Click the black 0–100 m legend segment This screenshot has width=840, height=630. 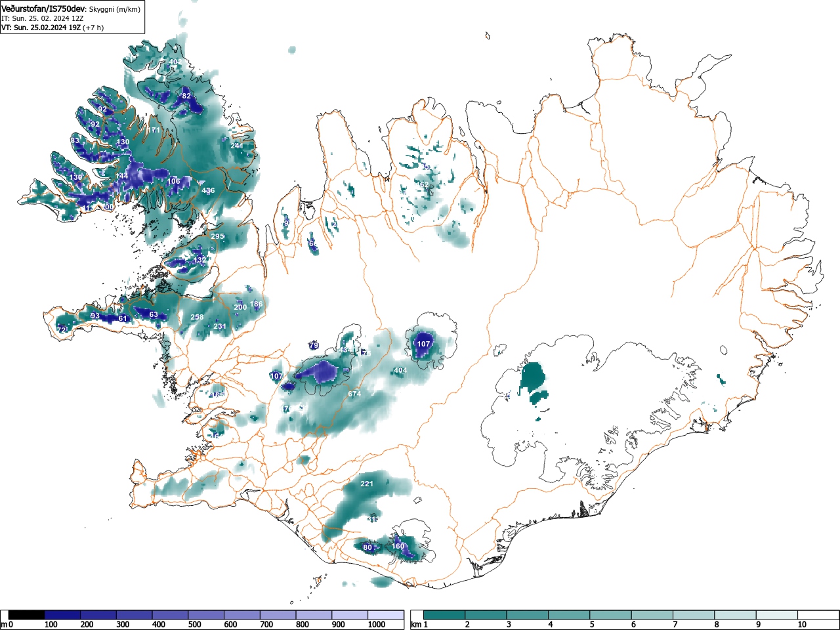pos(27,615)
